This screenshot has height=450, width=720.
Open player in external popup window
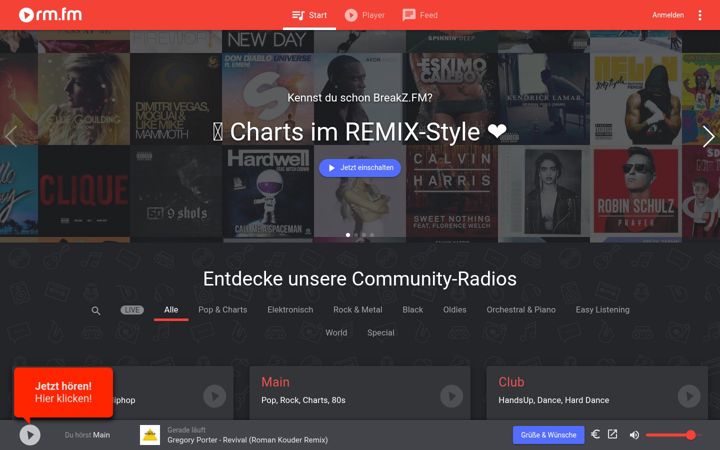(x=613, y=434)
